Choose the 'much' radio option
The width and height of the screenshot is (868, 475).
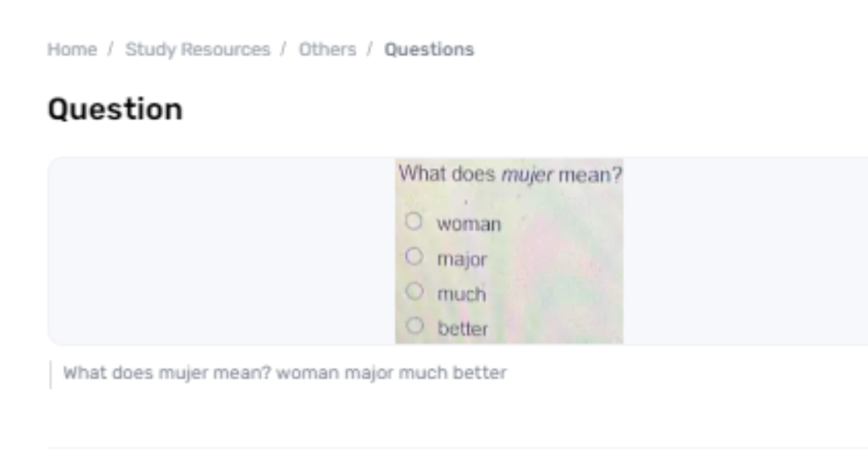(414, 292)
